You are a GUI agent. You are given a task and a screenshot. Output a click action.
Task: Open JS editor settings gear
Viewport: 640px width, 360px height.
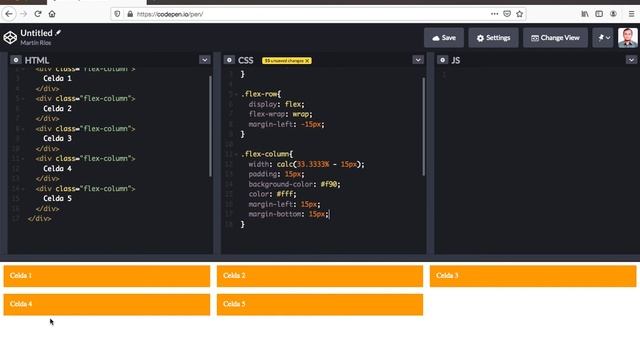pos(442,60)
